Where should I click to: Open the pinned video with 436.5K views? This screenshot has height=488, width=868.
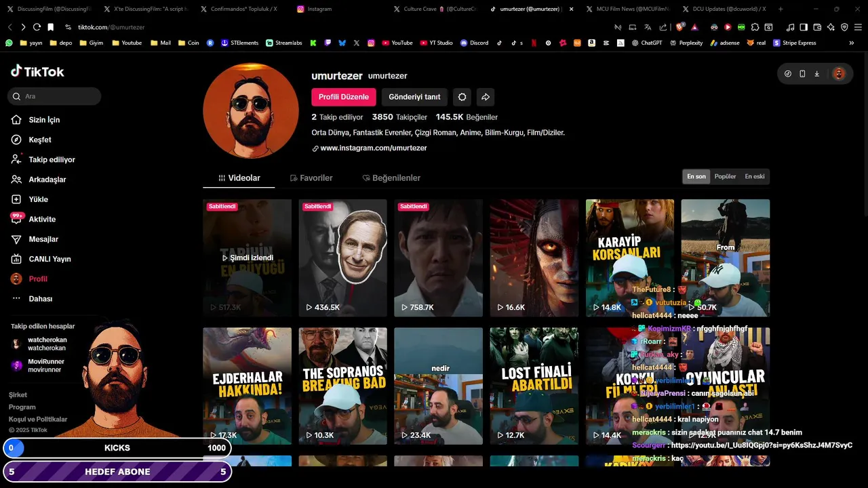342,258
